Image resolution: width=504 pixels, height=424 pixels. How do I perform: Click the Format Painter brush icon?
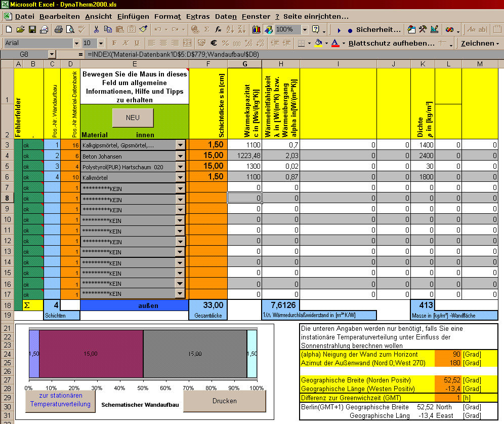143,29
